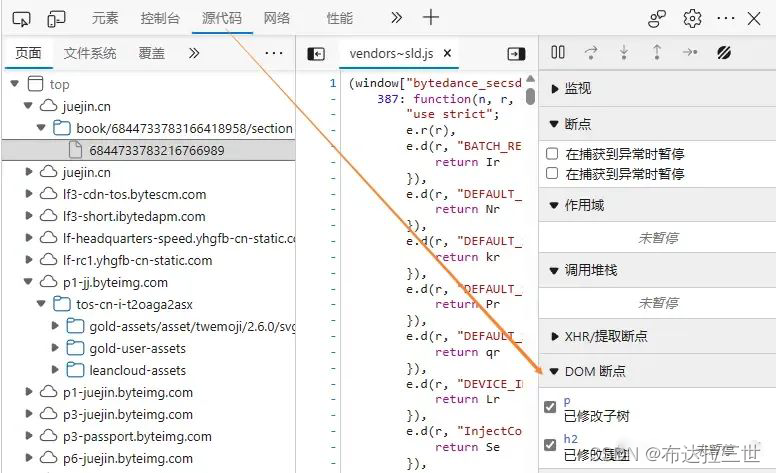Deactivate all breakpoints icon
The image size is (776, 473).
point(724,52)
